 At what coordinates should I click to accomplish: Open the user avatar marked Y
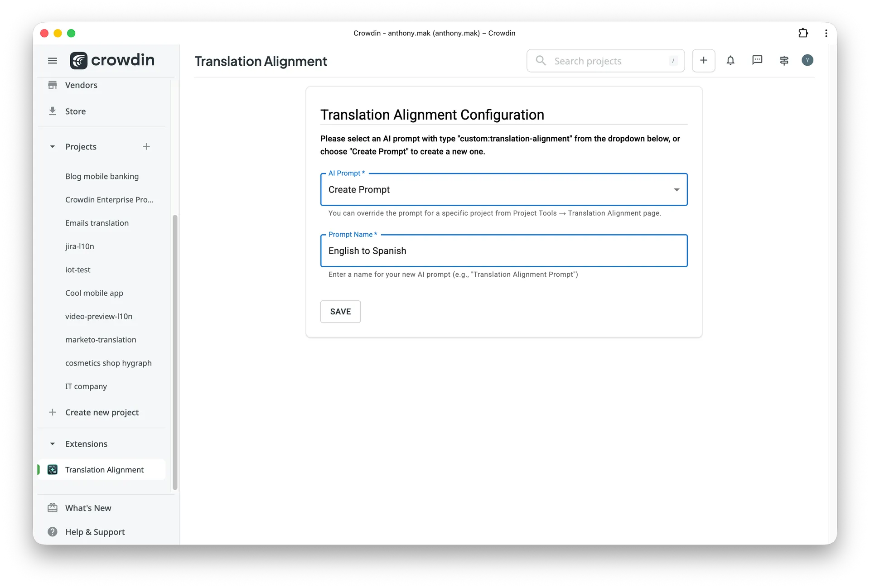point(807,60)
